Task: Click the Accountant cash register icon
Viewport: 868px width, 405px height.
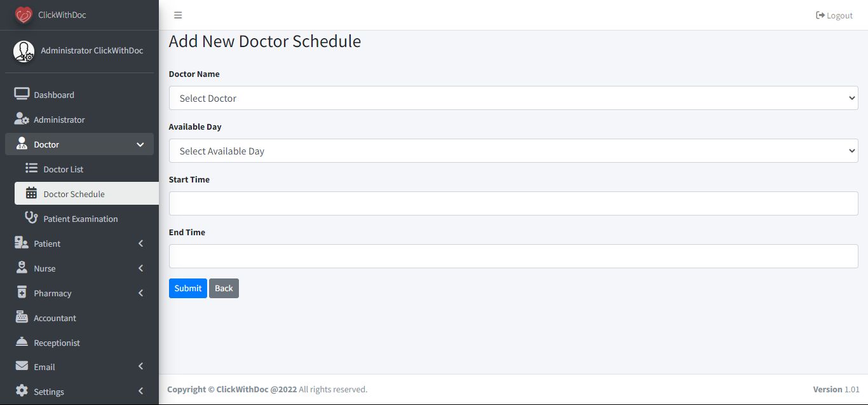Action: (x=22, y=317)
